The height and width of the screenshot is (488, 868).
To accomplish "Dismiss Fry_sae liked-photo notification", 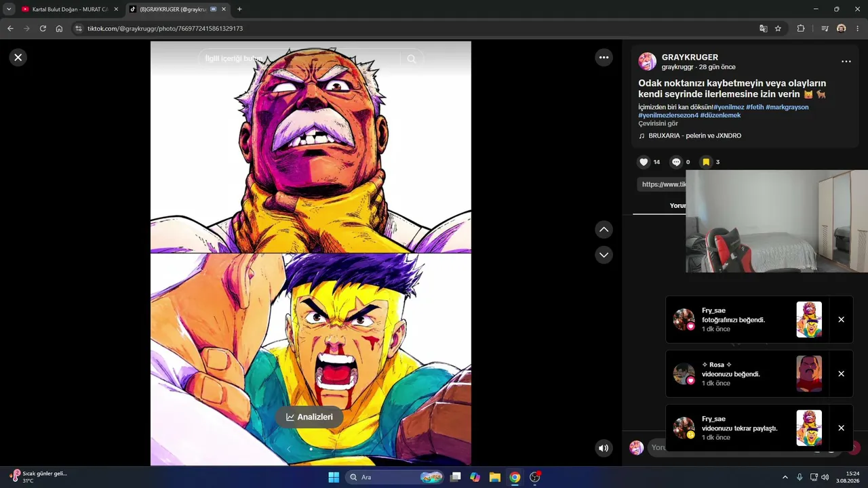I will pos(841,320).
